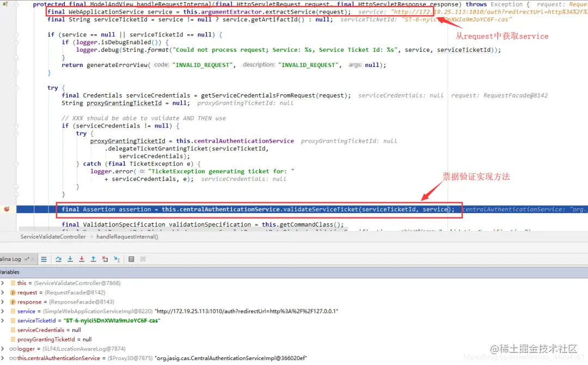Click the 'ST-6-nyici5DnXWIa9mJoYC6F-cas' value in Variables
Image resolution: width=588 pixels, height=365 pixels.
[x=112, y=321]
